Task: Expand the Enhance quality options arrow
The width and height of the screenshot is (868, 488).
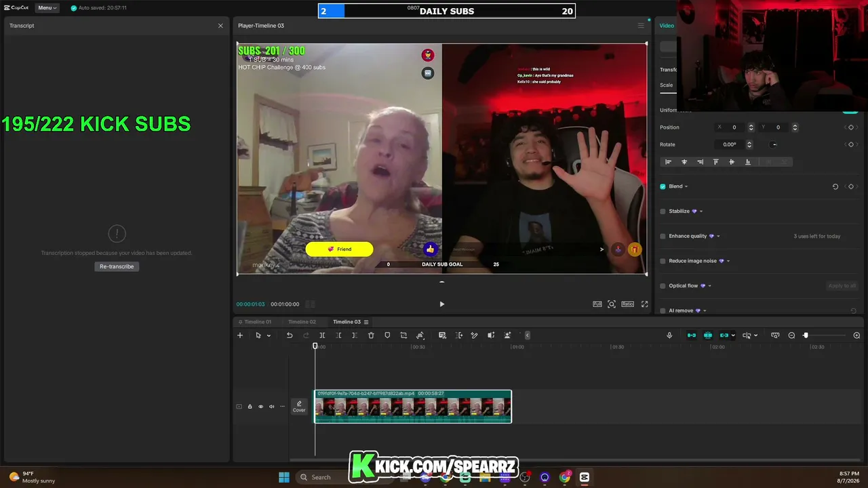Action: coord(718,236)
